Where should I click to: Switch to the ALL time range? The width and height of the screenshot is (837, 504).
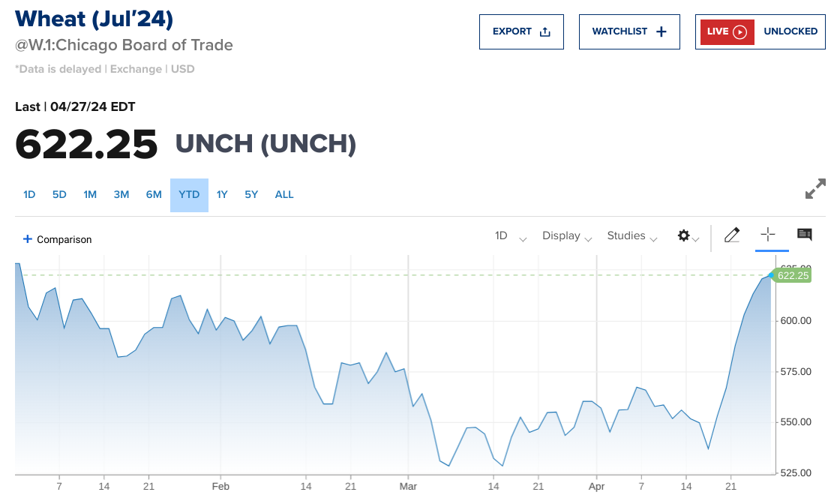(284, 194)
